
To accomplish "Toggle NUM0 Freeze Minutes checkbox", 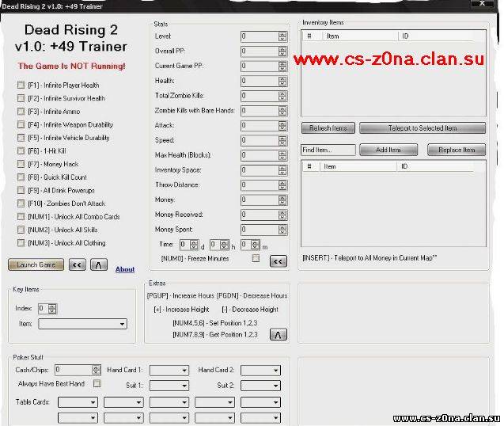I will 256,258.
